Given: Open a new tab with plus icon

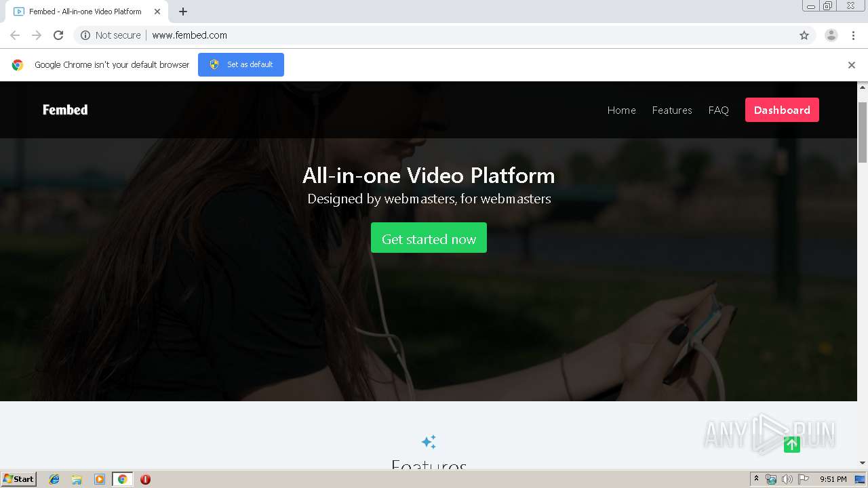Looking at the screenshot, I should pos(183,12).
